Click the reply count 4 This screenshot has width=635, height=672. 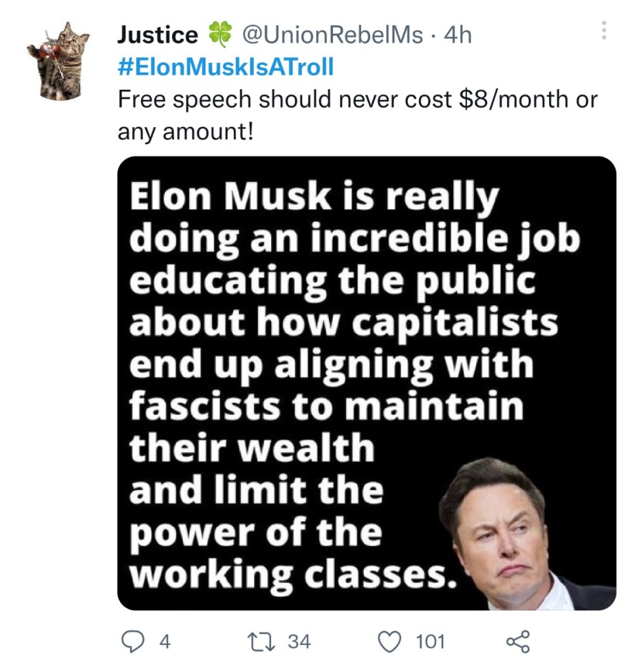165,641
